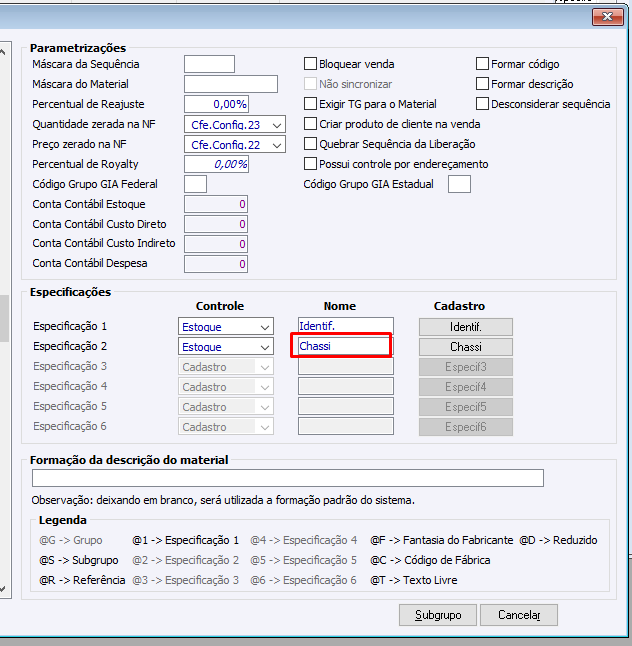Viewport: 632px width, 646px height.
Task: Click the Código Grupo GIA Estadual box
Action: pyautogui.click(x=459, y=184)
